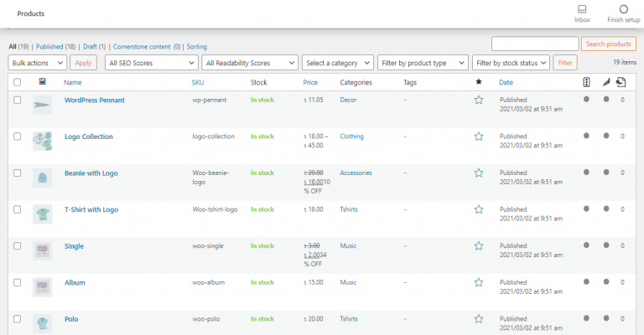Open the Bulk actions dropdown

(x=37, y=63)
